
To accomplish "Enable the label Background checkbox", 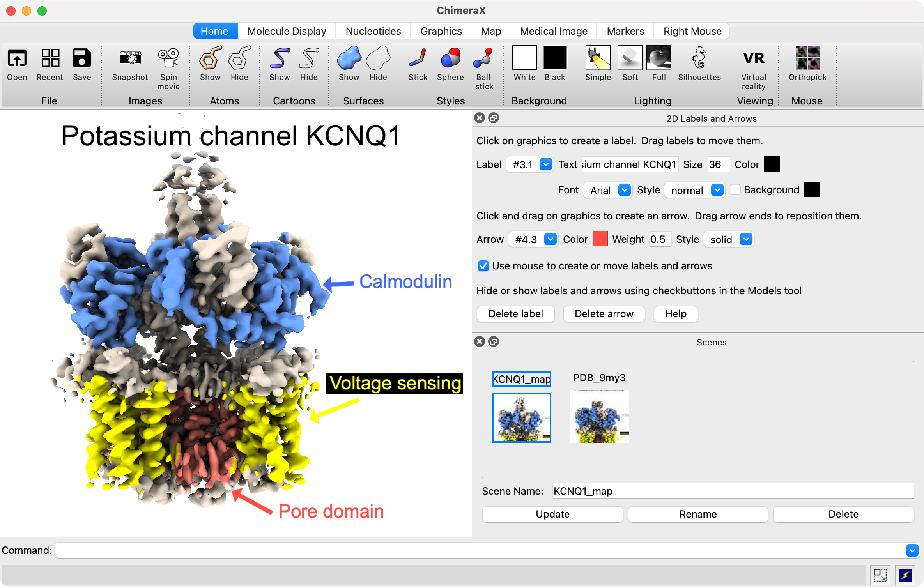I will click(735, 190).
